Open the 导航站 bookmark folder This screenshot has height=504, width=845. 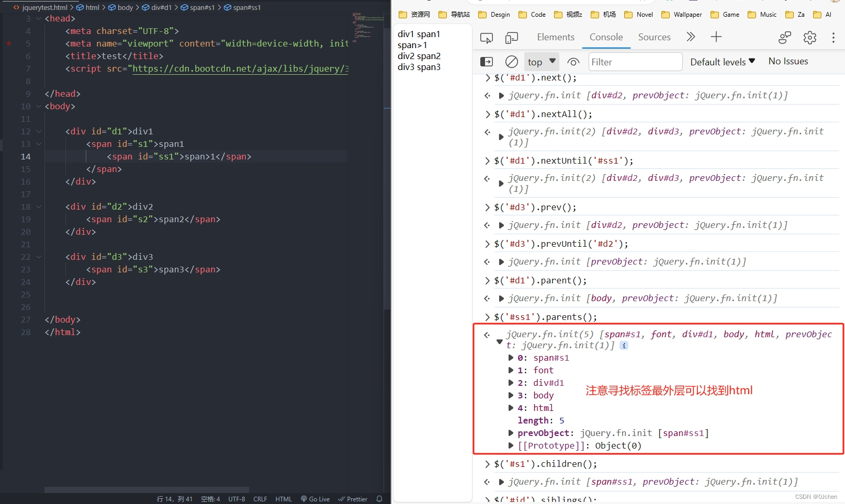454,15
